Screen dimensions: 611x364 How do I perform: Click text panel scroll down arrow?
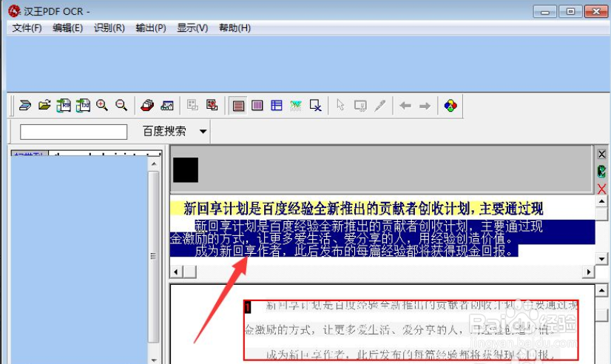pos(601,259)
